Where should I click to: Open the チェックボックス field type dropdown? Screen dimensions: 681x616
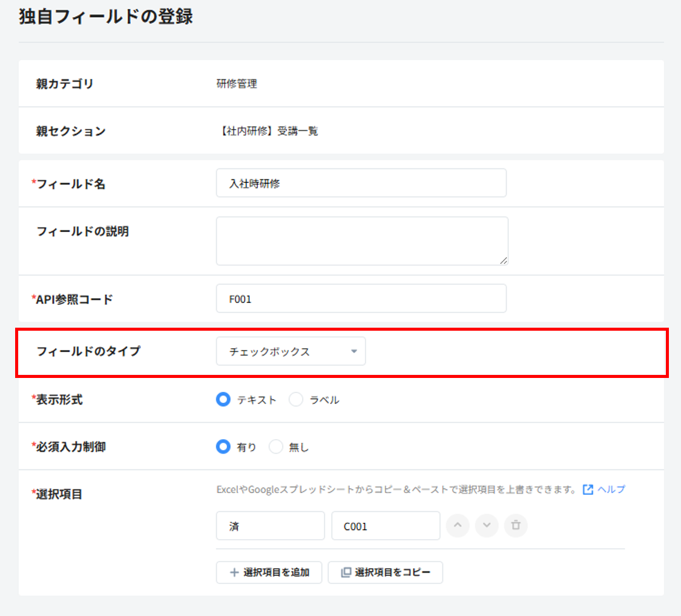point(291,351)
